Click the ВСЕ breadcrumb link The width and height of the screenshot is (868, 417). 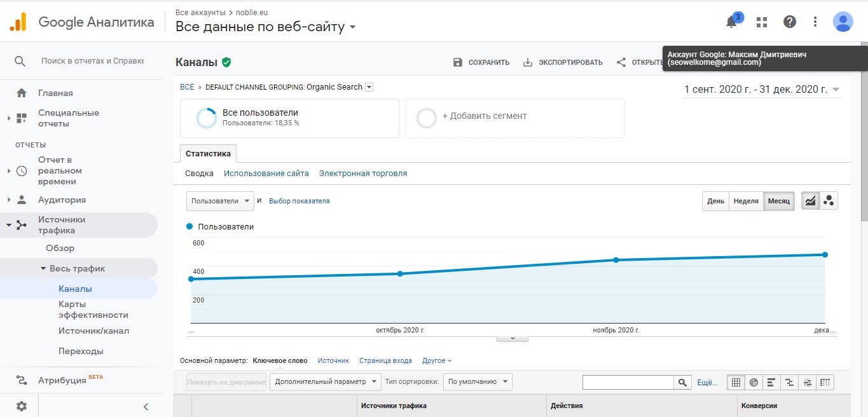click(187, 87)
